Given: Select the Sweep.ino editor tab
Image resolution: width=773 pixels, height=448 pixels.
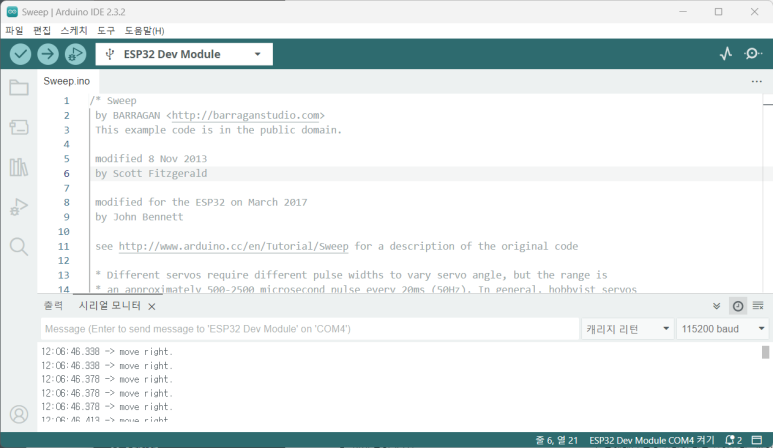Looking at the screenshot, I should [x=67, y=81].
